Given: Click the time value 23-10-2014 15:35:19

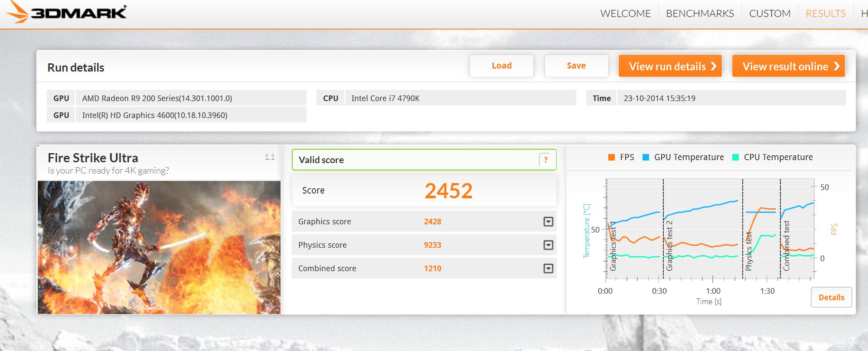Looking at the screenshot, I should click(659, 98).
